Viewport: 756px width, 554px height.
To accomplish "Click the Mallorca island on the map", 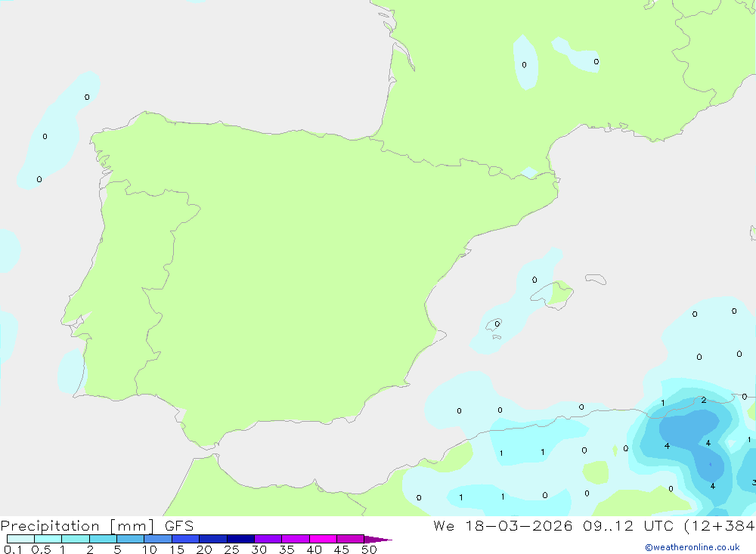I will pyautogui.click(x=553, y=294).
